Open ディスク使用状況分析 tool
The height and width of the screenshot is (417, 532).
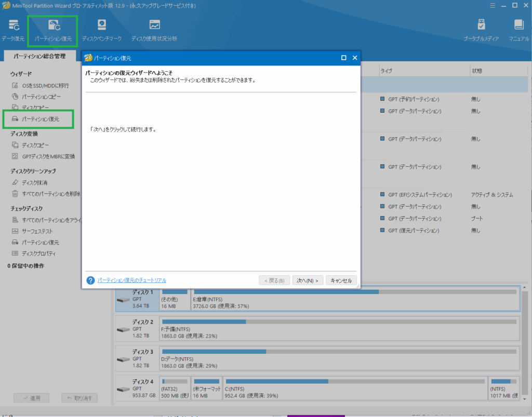click(x=154, y=30)
